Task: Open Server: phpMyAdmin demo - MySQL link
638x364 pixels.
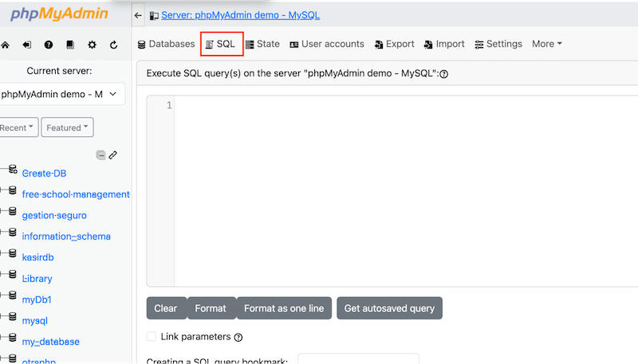Action: [x=241, y=15]
